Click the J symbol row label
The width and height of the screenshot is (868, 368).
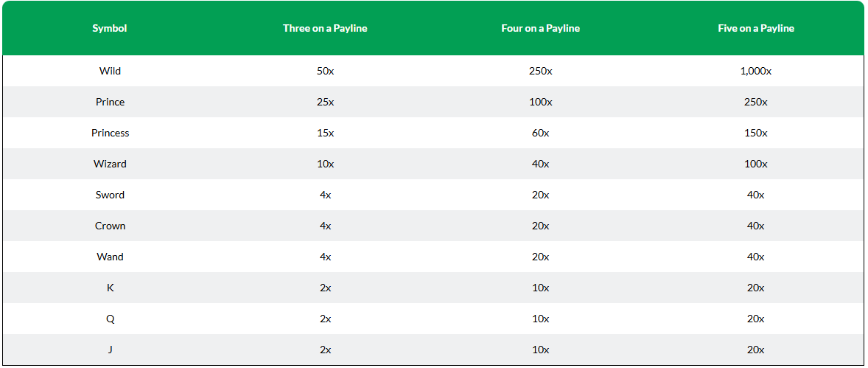point(110,350)
